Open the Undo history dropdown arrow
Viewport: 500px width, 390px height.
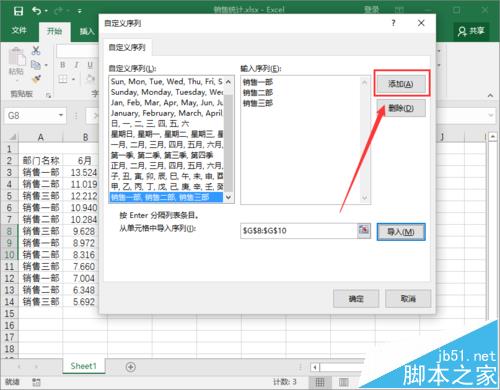46,11
